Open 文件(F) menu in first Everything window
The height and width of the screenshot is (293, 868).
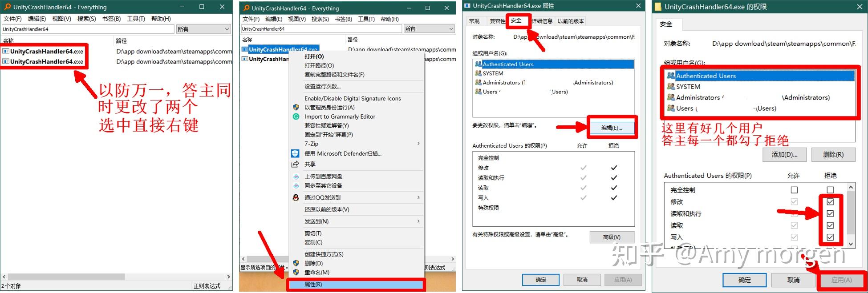pyautogui.click(x=12, y=19)
